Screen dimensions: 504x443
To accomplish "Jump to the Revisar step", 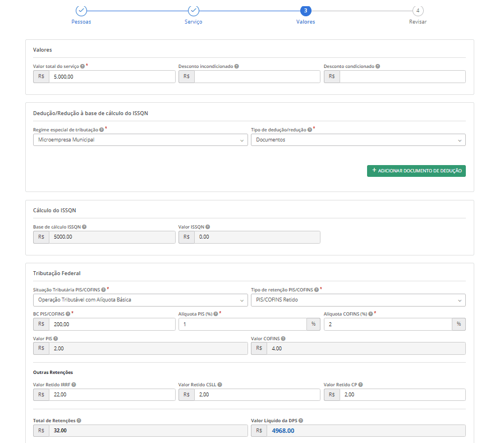I will tap(418, 11).
